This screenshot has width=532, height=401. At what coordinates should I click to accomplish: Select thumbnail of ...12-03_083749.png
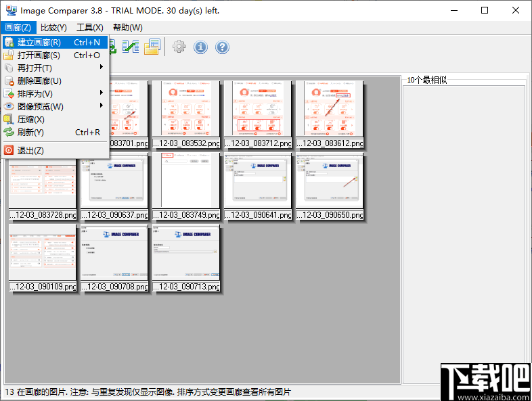pyautogui.click(x=186, y=181)
